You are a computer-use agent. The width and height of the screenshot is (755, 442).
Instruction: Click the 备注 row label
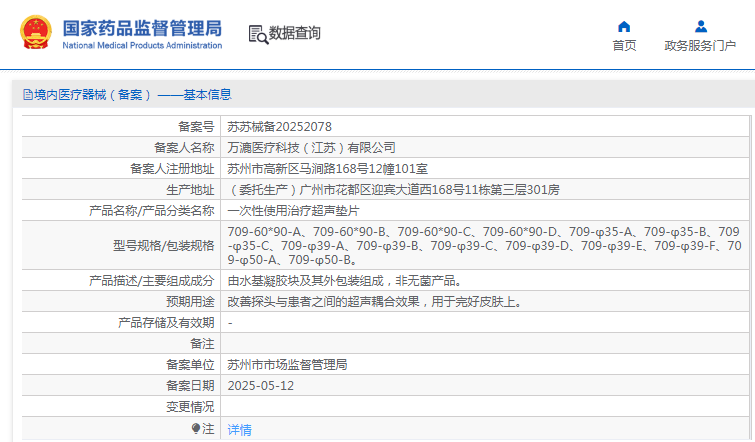202,344
